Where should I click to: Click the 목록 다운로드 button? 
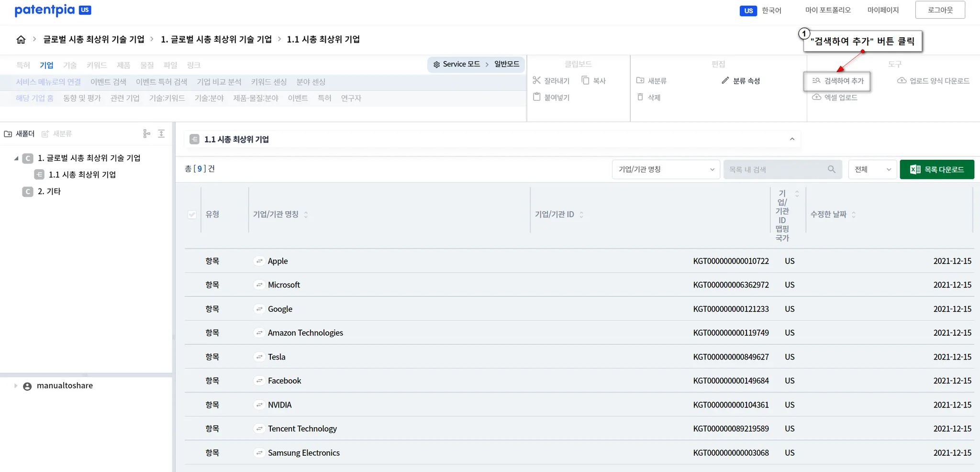pyautogui.click(x=937, y=169)
